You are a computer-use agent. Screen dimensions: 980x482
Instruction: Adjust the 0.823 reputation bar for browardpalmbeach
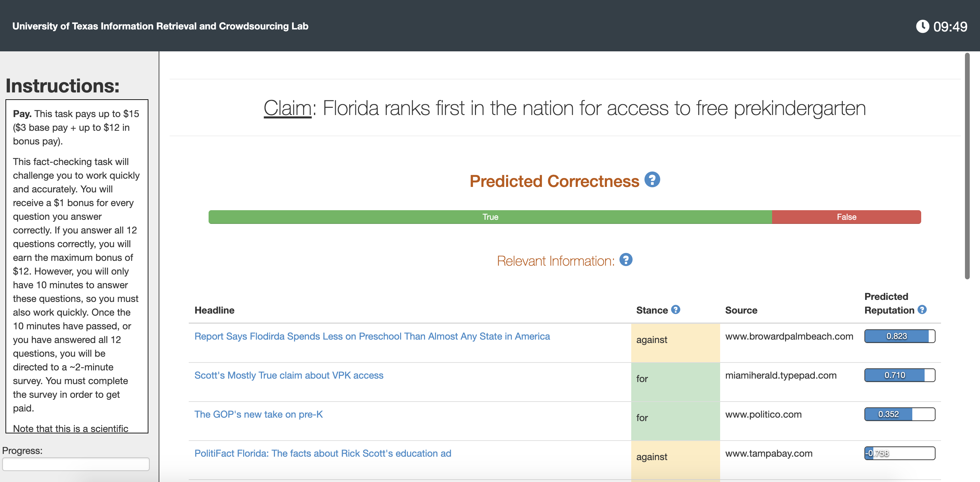pyautogui.click(x=900, y=336)
